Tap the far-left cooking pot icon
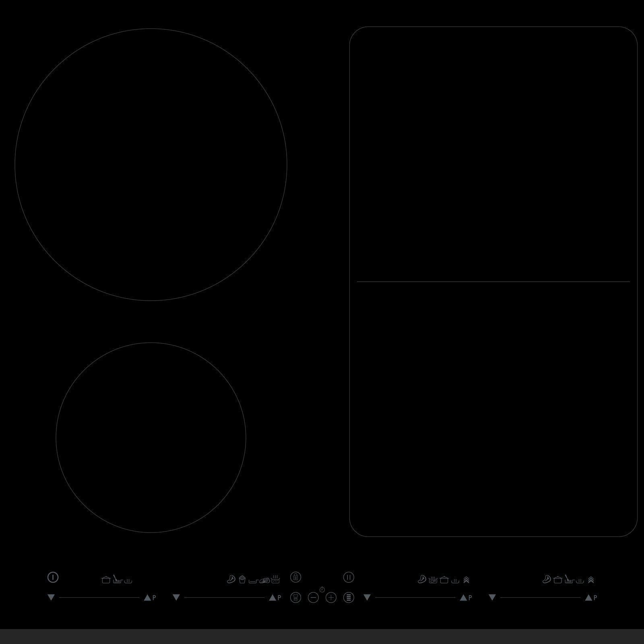Screen dimensions: 644x644 [106, 580]
